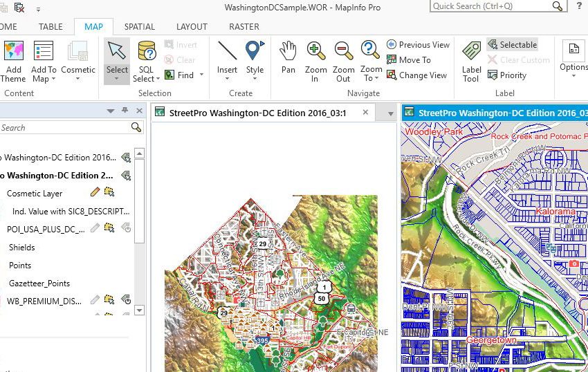Toggle selectable icon on Cosmetic Layer
Screen dimensions: 588x372
[109, 192]
